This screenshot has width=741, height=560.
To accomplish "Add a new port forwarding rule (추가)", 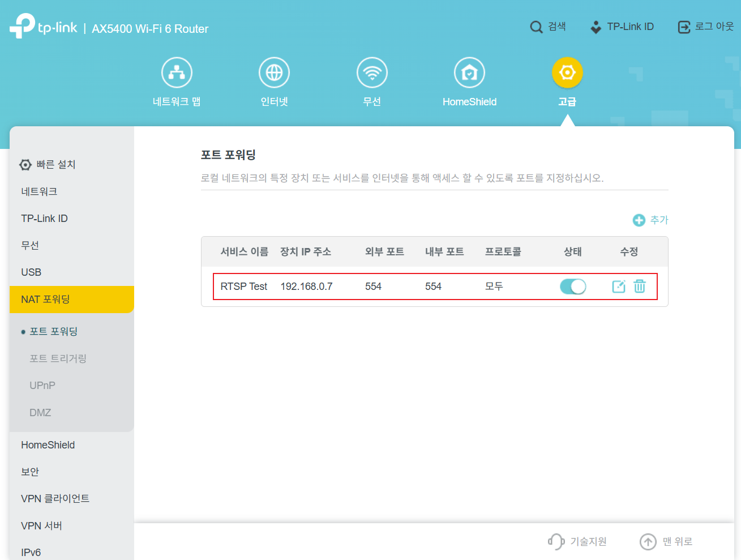I will (650, 220).
